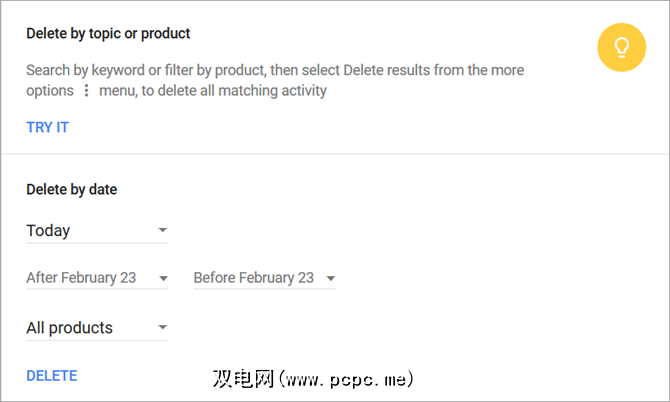The image size is (670, 402).
Task: Click the www.pcpc.me watermark text
Action: point(346,380)
